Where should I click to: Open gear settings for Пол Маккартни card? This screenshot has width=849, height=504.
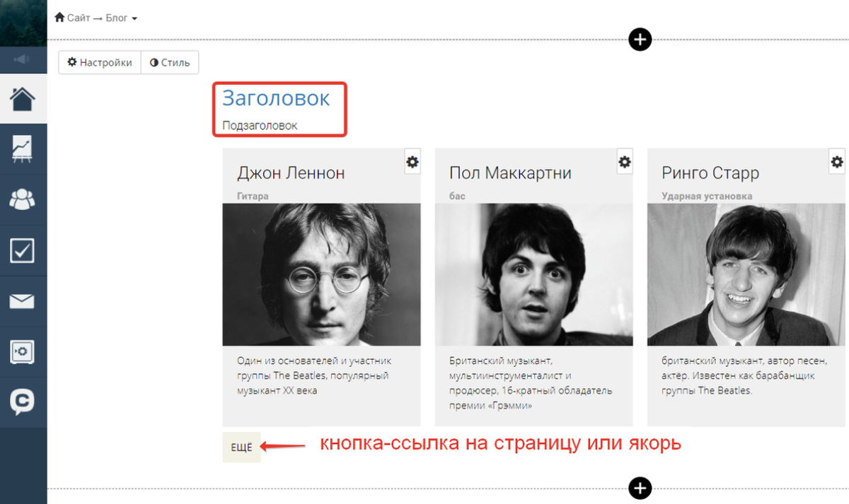(x=625, y=162)
